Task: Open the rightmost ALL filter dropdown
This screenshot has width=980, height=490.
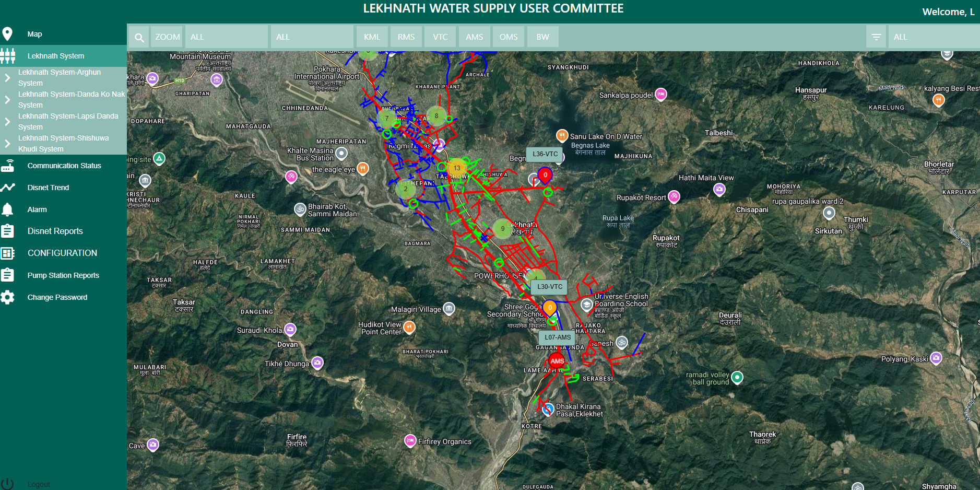Action: coord(932,37)
